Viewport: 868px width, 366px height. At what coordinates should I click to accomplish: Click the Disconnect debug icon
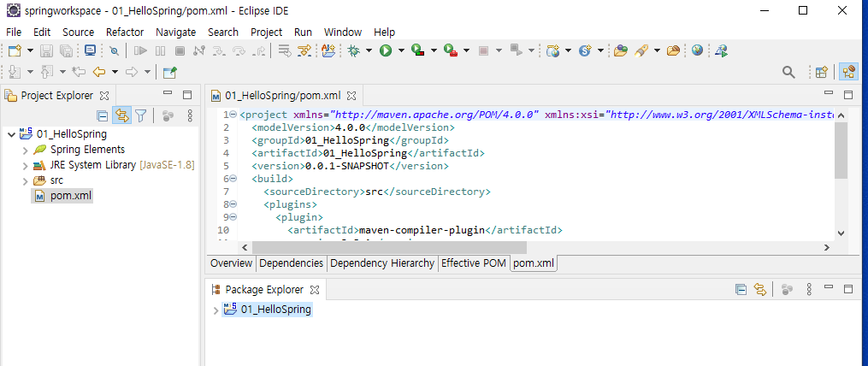199,51
